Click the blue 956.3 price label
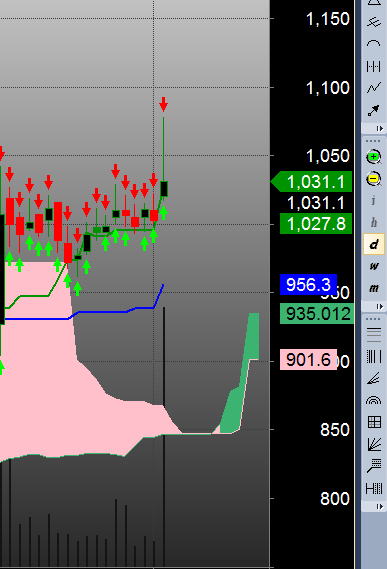Screen dimensions: 387x569 click(309, 284)
